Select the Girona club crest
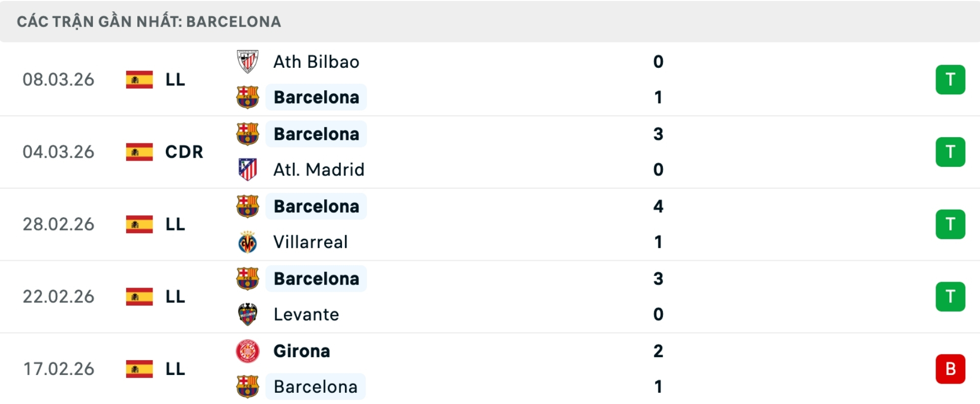The image size is (980, 404). pos(248,351)
